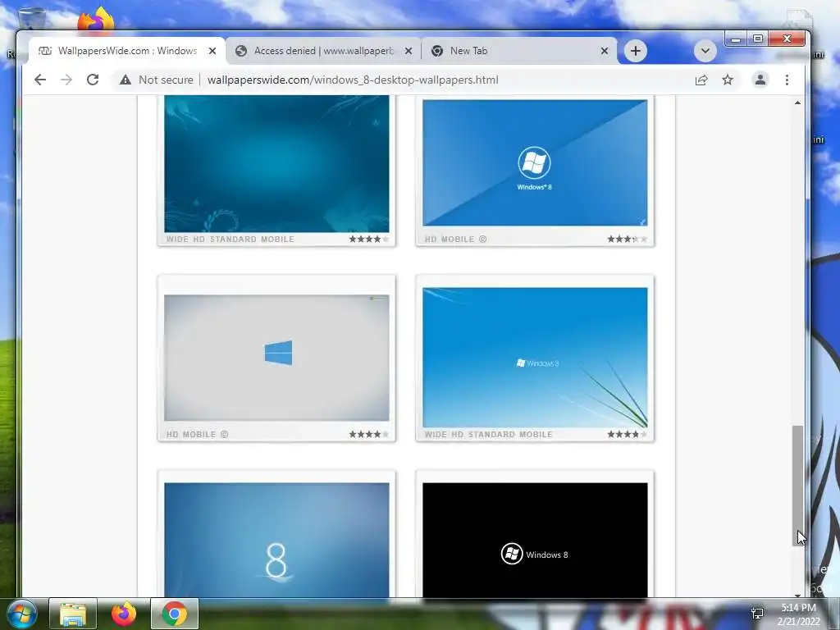
Task: Click the forward navigation arrow
Action: point(66,80)
